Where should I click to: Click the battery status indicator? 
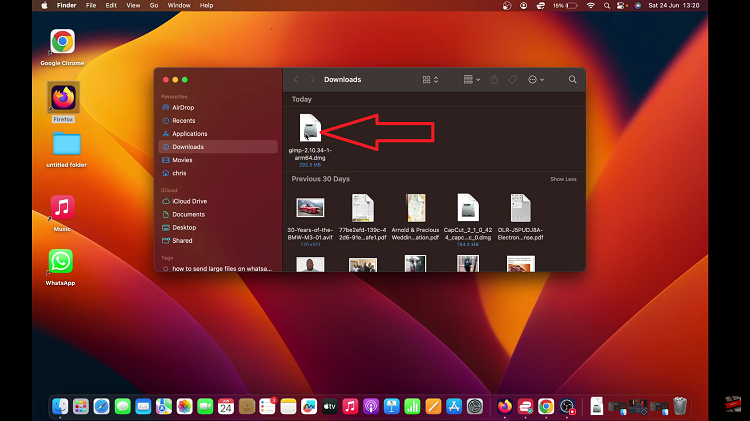[x=565, y=6]
